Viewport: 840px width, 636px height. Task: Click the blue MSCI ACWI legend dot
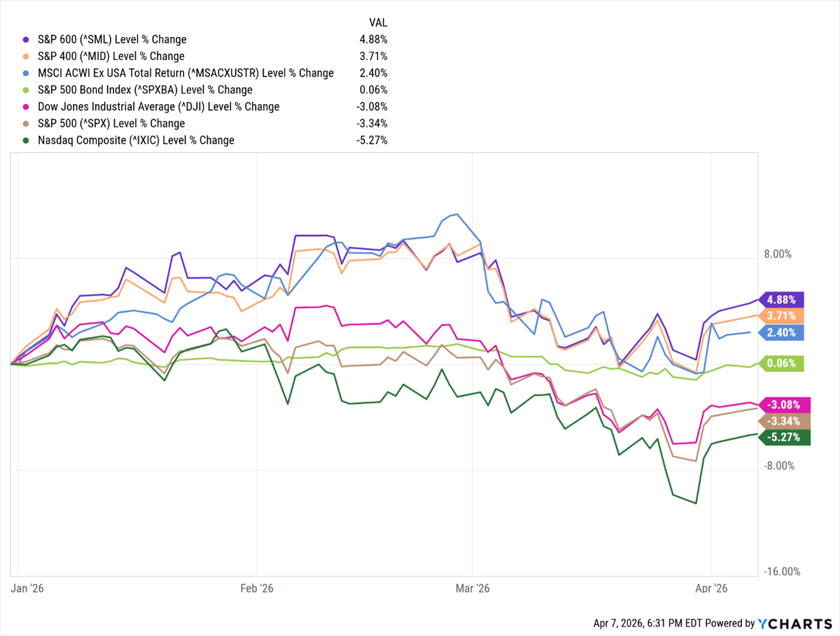[26, 73]
